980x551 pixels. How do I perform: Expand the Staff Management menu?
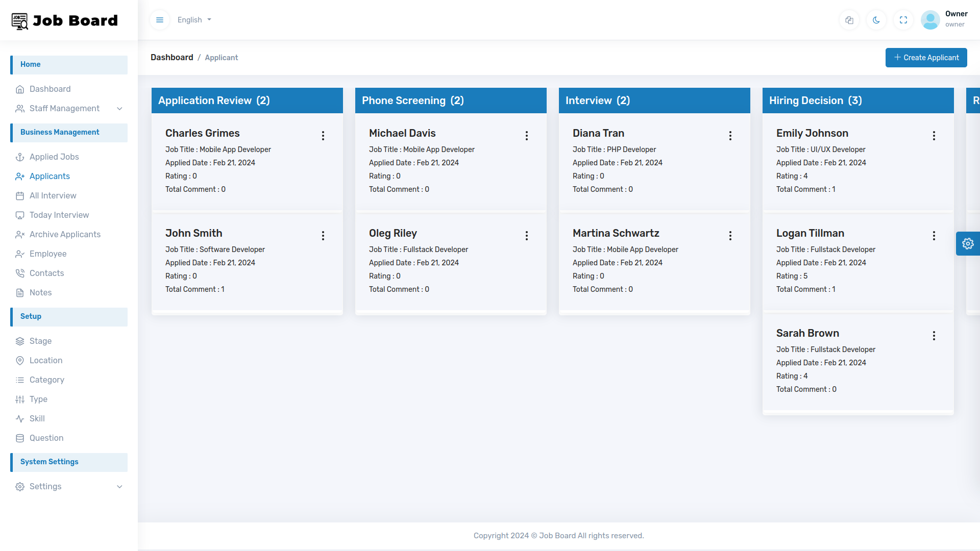(64, 108)
